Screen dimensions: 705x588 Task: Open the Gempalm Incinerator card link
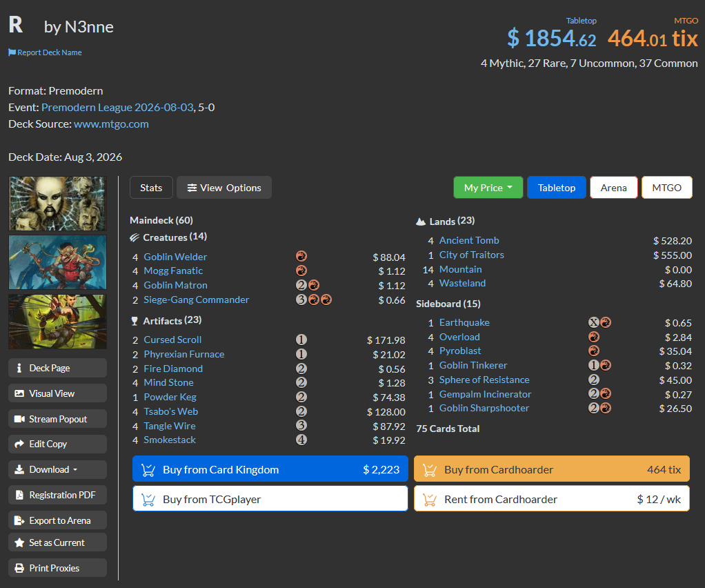click(x=485, y=394)
